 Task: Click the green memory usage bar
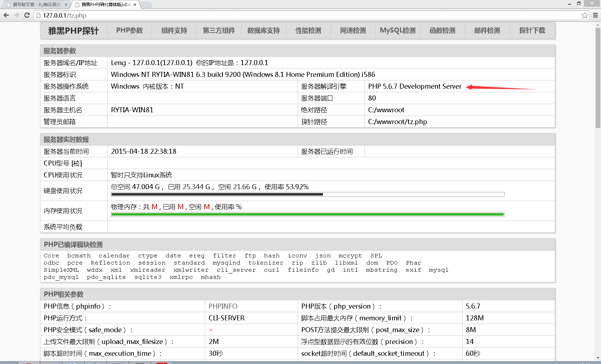click(308, 215)
